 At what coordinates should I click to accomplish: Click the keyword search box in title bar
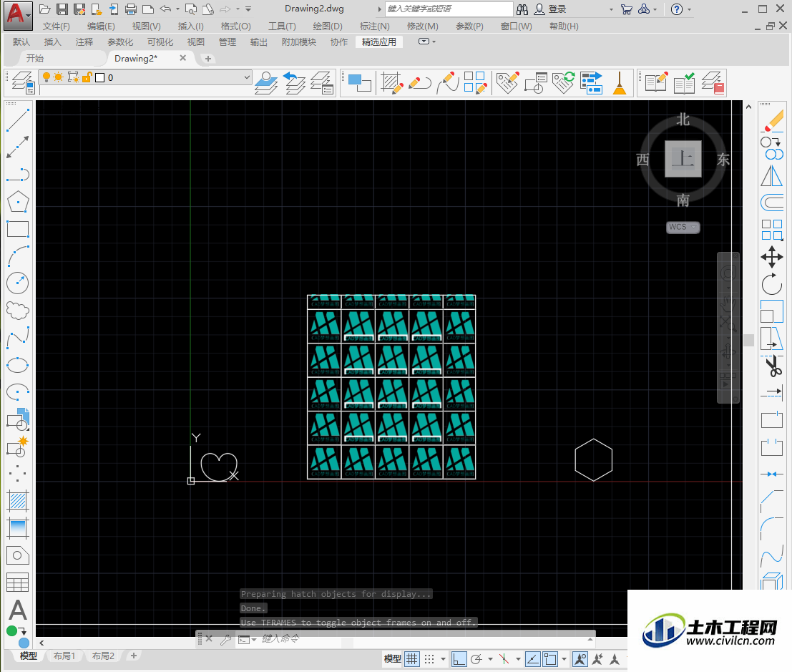[x=449, y=9]
